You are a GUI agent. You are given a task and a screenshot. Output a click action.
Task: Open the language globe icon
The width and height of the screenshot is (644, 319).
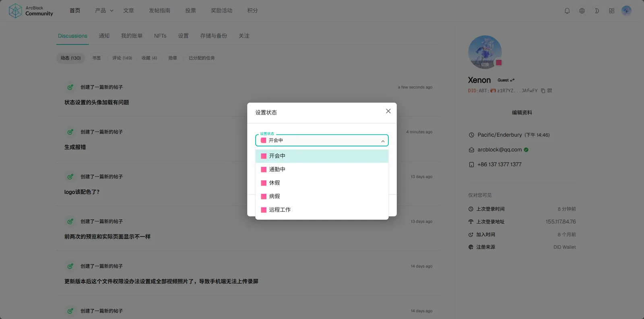pos(582,11)
